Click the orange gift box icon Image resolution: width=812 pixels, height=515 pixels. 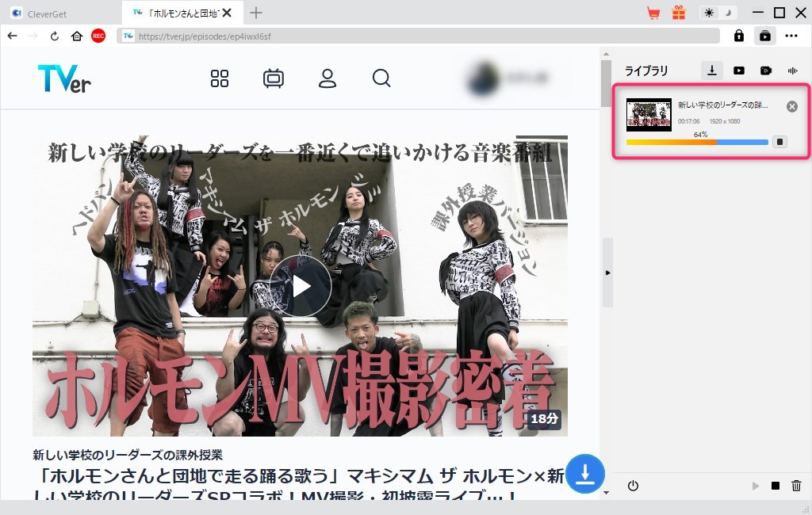(678, 13)
